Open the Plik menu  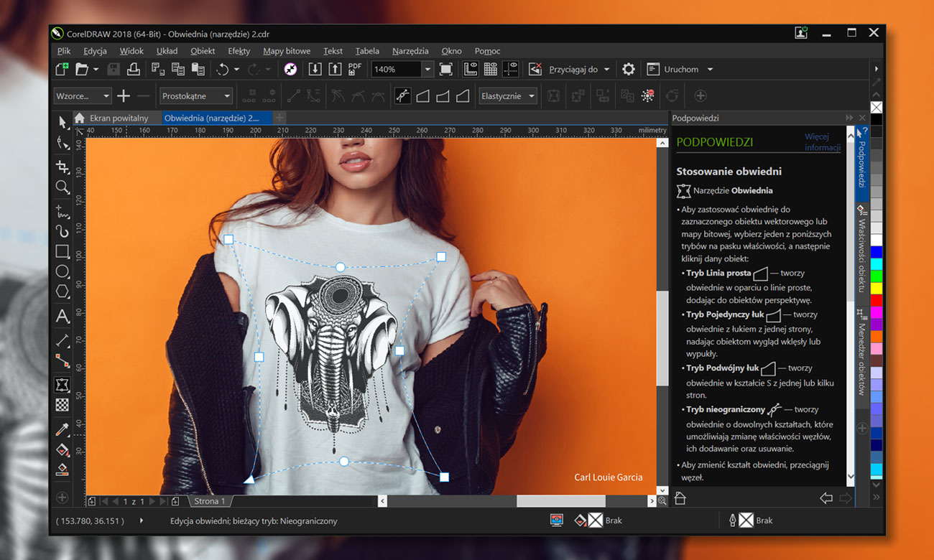pyautogui.click(x=64, y=51)
